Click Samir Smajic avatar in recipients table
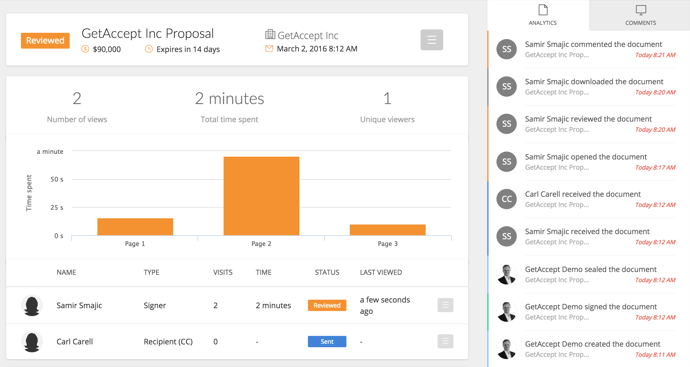Screen dimensions: 690x367 click(x=32, y=305)
